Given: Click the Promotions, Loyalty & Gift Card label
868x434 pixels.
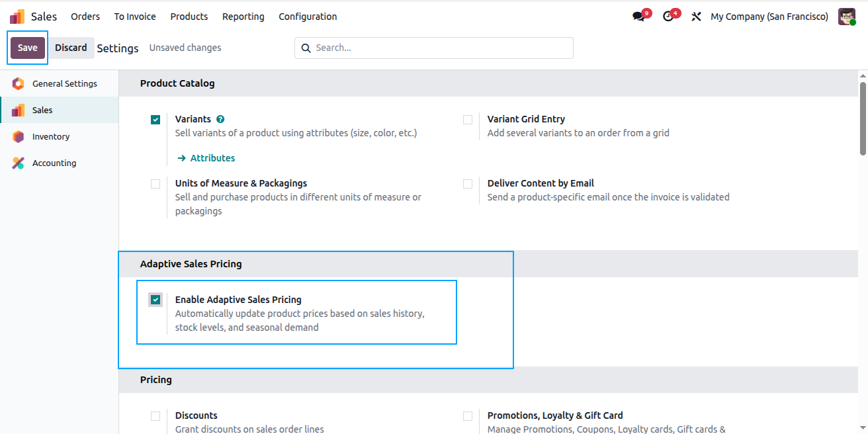Looking at the screenshot, I should click(x=555, y=415).
